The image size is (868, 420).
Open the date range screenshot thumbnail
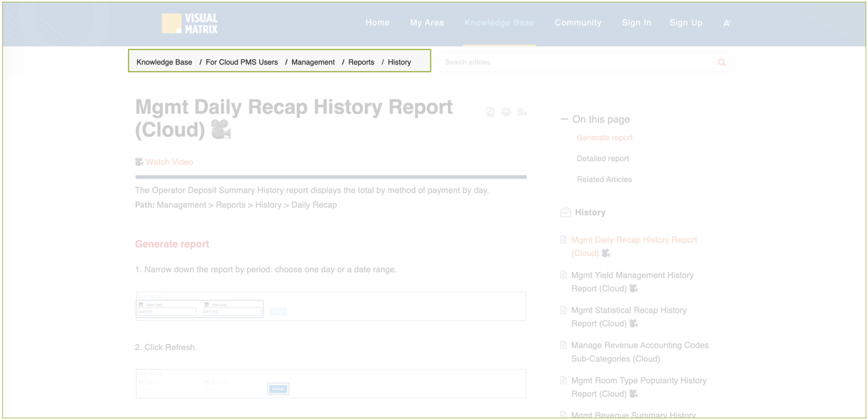click(330, 306)
